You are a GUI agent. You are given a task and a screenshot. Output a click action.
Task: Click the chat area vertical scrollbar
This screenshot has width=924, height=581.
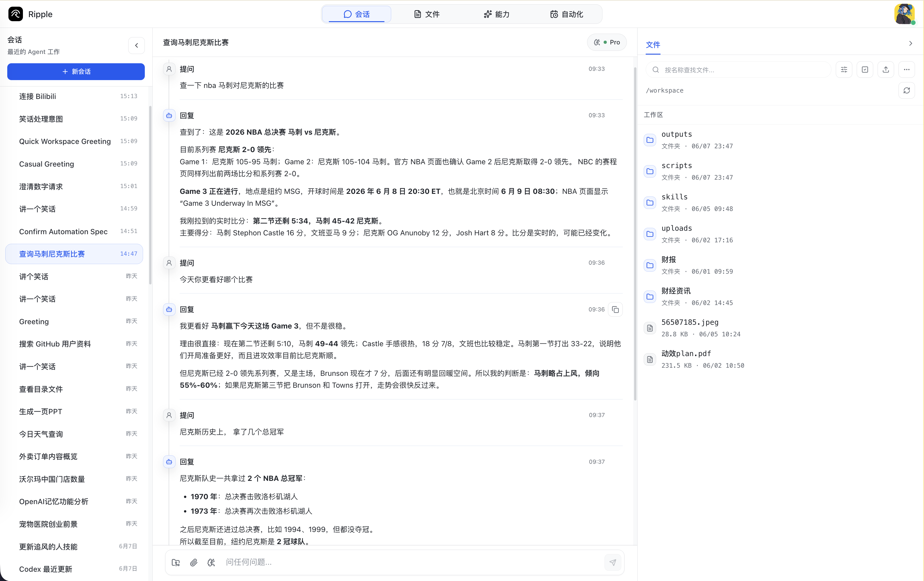pyautogui.click(x=635, y=234)
